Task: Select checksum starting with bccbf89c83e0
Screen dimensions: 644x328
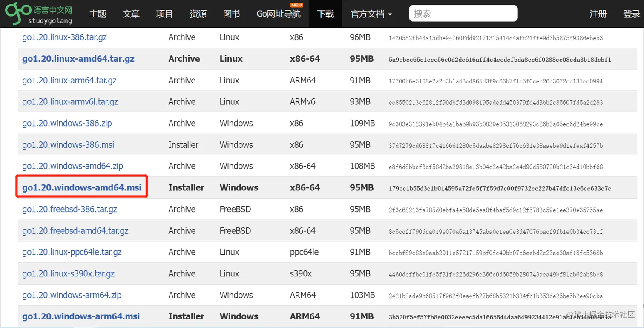Action: pos(496,253)
